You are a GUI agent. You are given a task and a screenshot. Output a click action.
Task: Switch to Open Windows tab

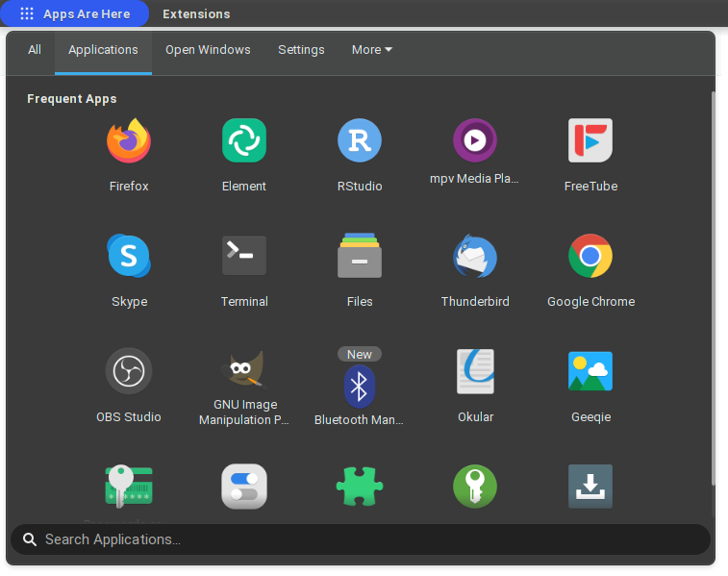click(x=208, y=50)
